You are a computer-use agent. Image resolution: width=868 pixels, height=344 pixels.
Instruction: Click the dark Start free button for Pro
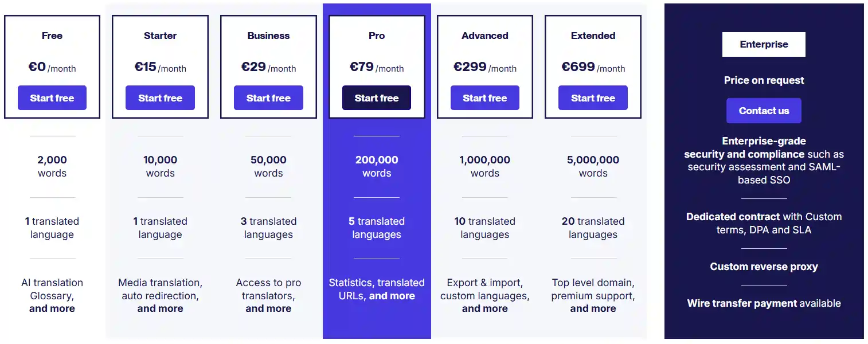click(377, 97)
